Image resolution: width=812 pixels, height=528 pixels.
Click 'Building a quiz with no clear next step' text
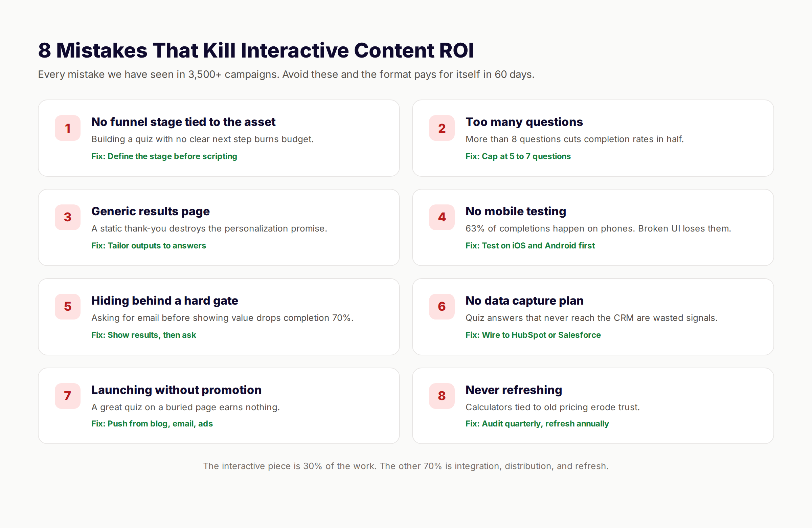tap(202, 139)
